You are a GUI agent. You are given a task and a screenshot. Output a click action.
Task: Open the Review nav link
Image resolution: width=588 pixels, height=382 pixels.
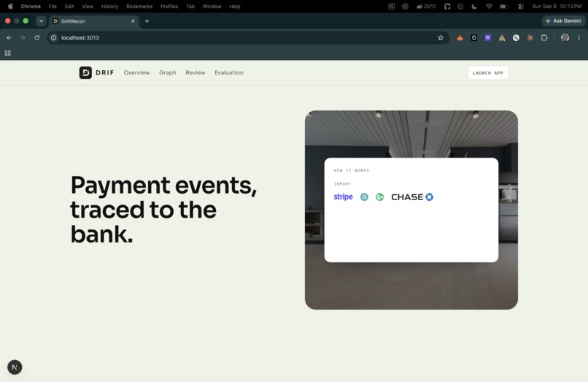(x=196, y=72)
